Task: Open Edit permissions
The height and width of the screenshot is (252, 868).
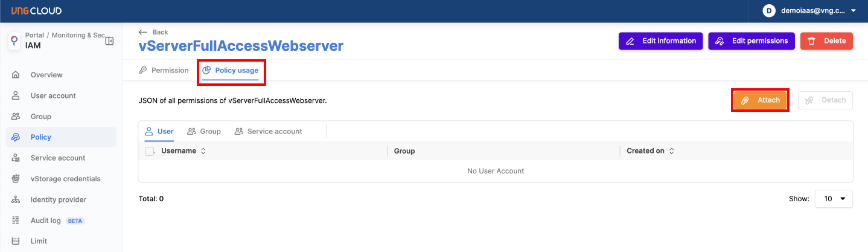Action: 751,41
